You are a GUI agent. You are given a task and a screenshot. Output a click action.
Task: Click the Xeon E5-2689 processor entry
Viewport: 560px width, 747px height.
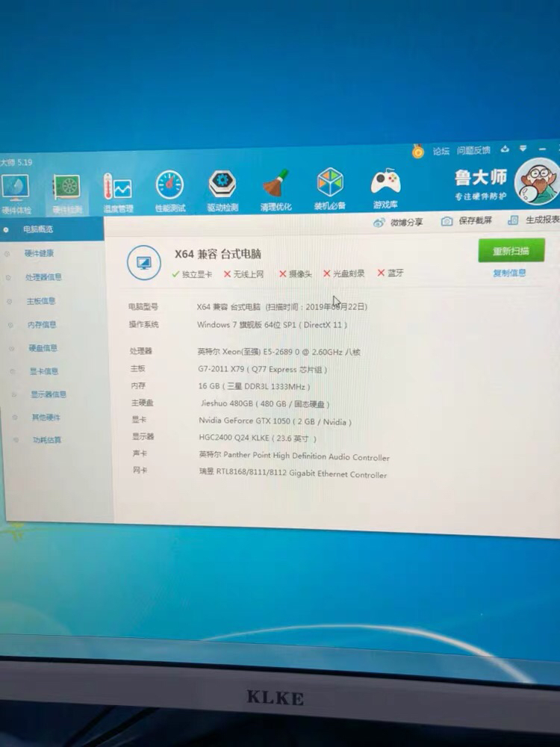(279, 352)
